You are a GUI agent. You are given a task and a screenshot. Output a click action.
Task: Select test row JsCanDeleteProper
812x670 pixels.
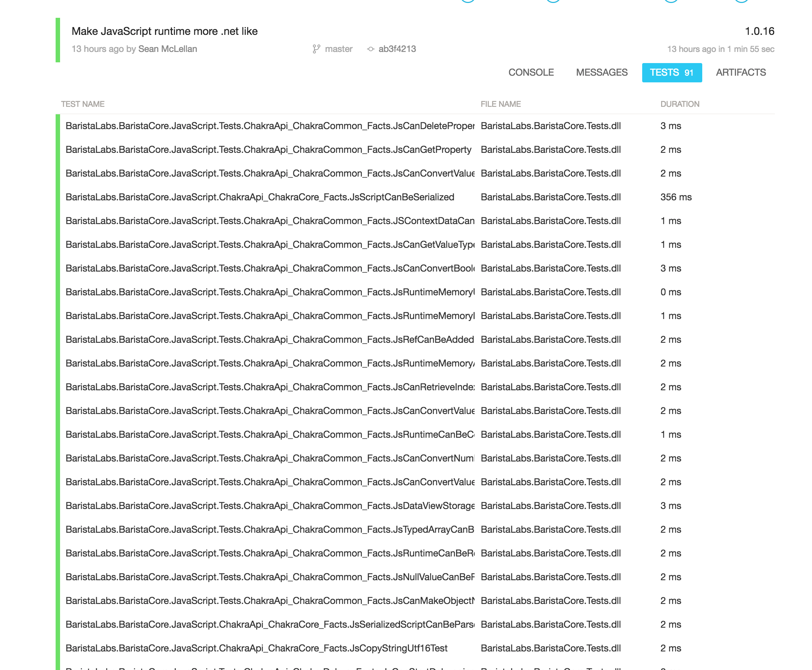pos(415,126)
